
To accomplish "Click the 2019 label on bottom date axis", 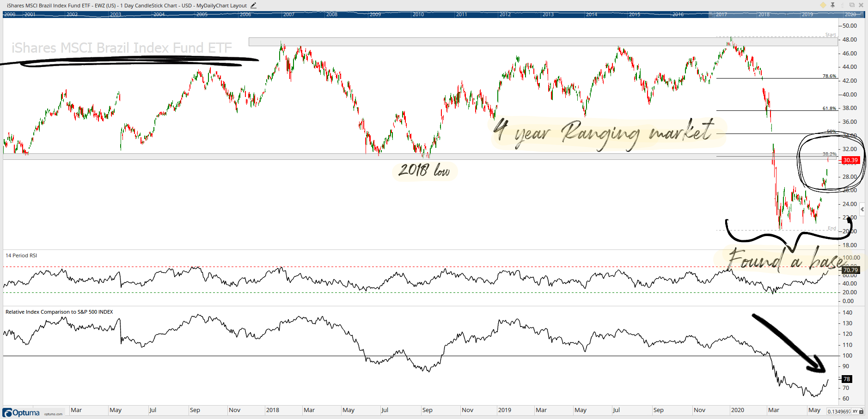I will point(504,410).
